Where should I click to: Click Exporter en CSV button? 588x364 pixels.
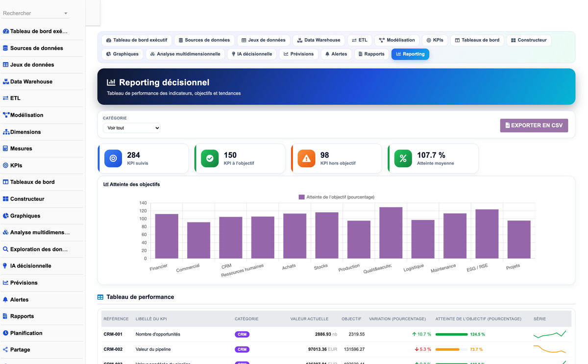point(534,125)
